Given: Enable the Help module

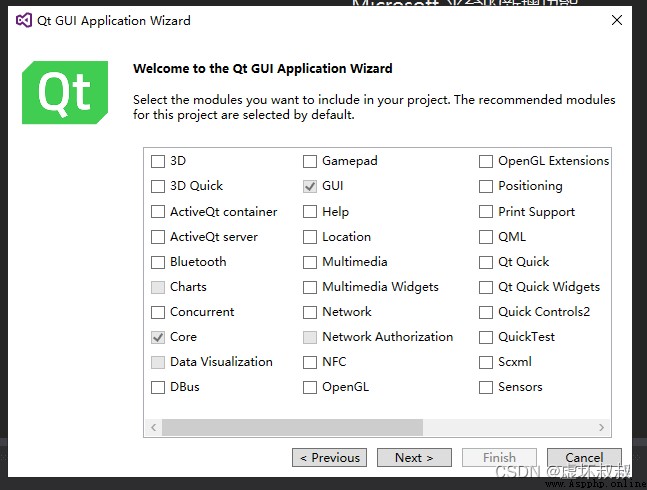Looking at the screenshot, I should click(x=310, y=212).
